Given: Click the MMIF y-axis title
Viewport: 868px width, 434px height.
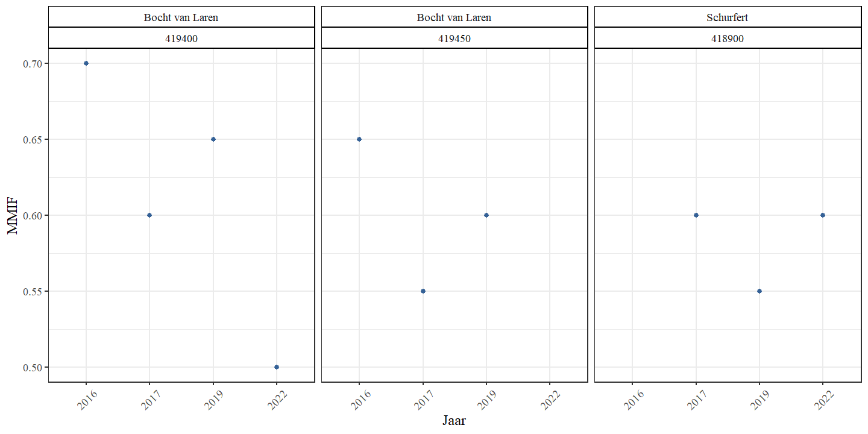Looking at the screenshot, I should click(13, 215).
